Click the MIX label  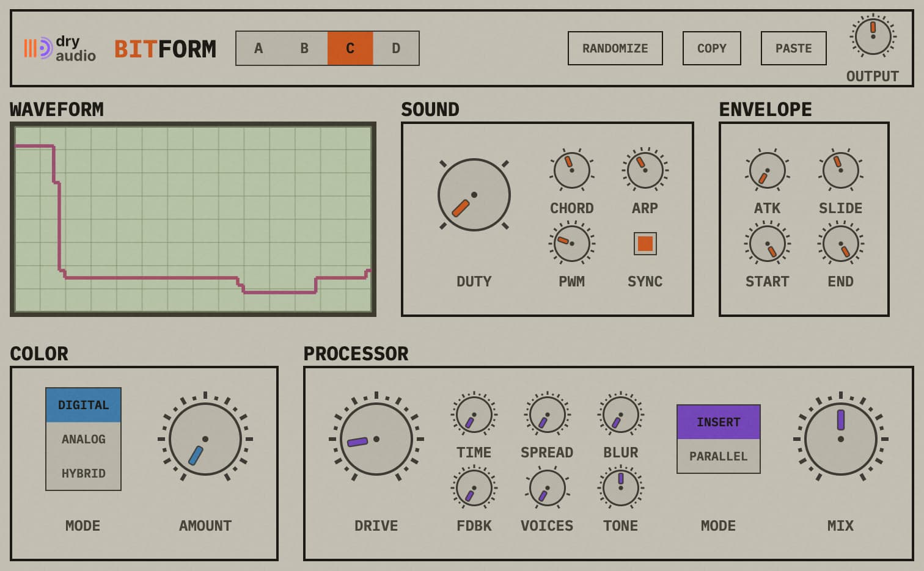841,526
